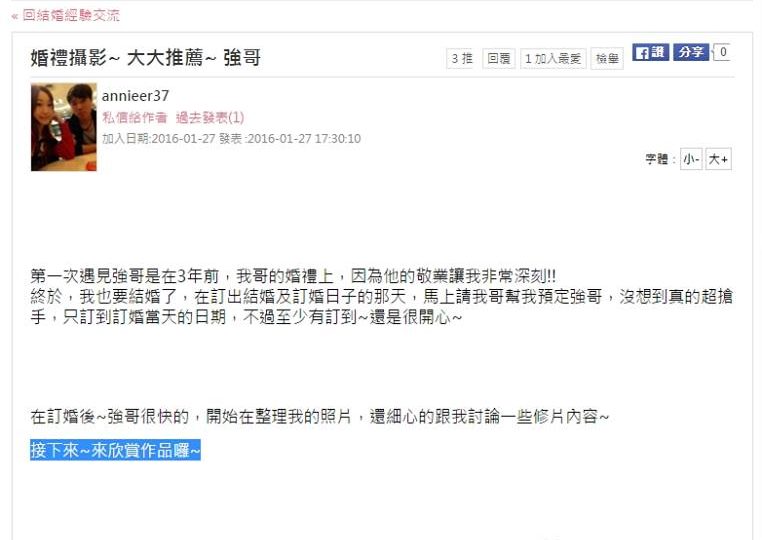Send private message via 私信給作者

click(135, 117)
